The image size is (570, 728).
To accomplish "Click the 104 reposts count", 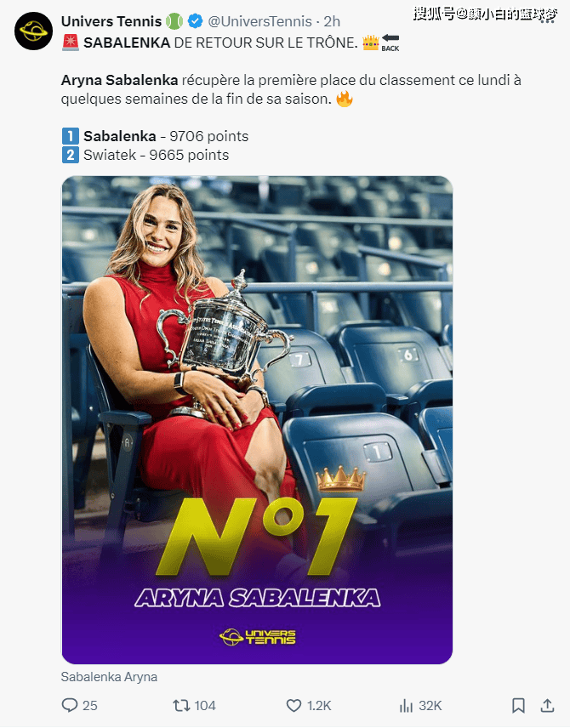I will 205,706.
